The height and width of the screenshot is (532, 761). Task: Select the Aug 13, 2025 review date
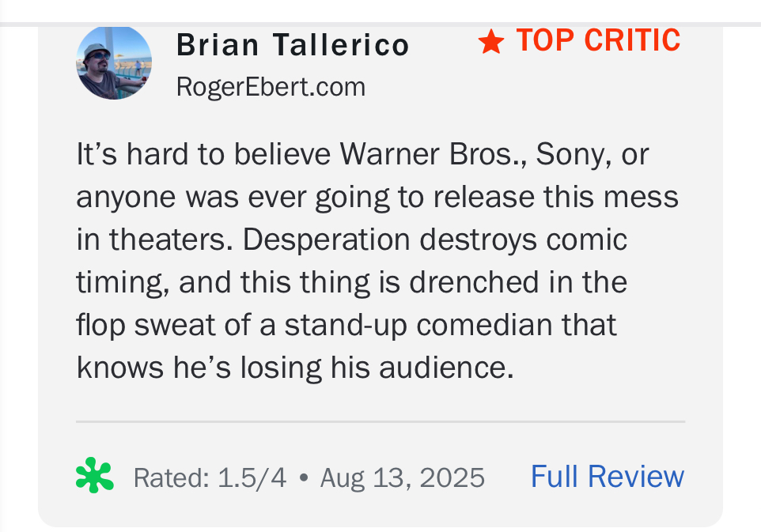click(403, 477)
